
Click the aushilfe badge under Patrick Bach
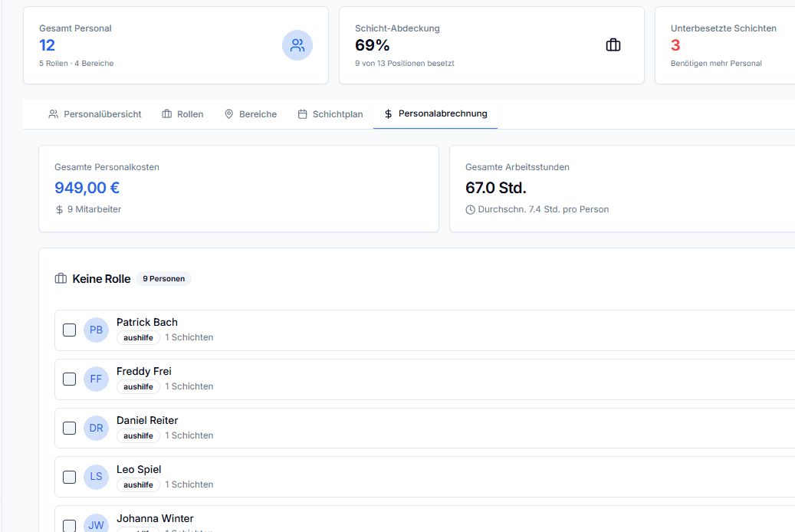tap(139, 338)
